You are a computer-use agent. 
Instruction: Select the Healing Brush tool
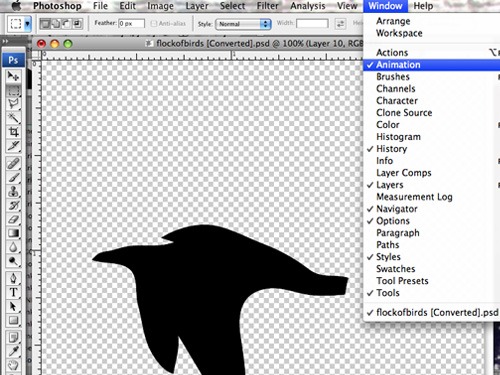pyautogui.click(x=13, y=164)
